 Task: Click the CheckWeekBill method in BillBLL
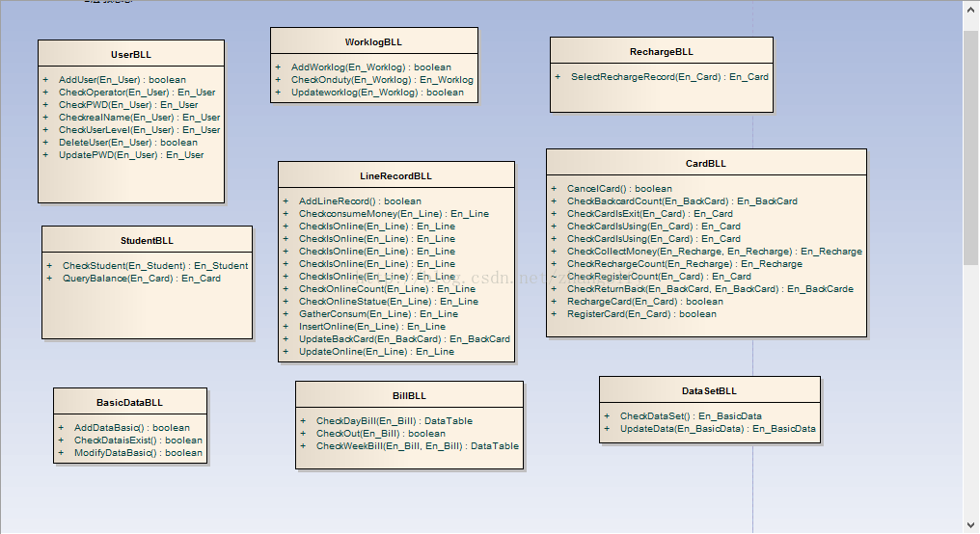click(418, 446)
